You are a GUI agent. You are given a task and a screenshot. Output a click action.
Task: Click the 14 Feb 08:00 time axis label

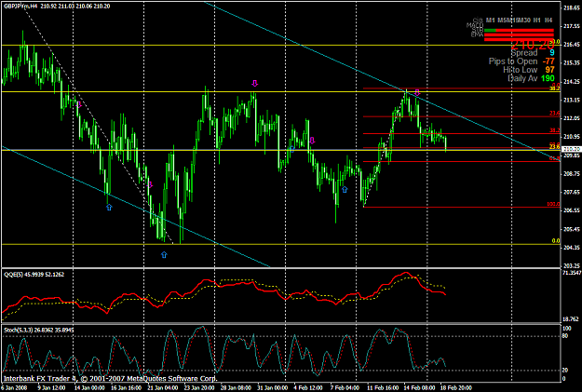(419, 388)
